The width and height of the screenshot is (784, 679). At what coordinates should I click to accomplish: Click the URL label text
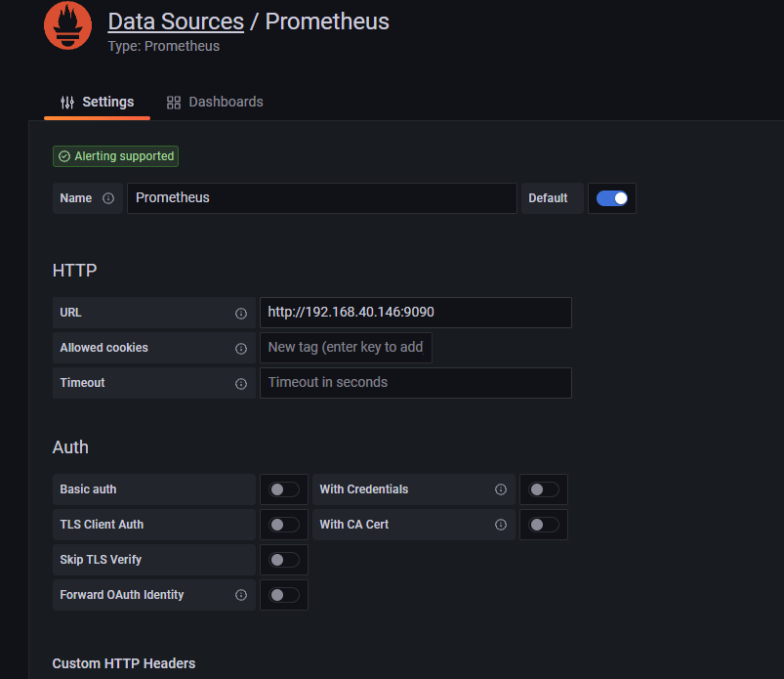(x=70, y=313)
